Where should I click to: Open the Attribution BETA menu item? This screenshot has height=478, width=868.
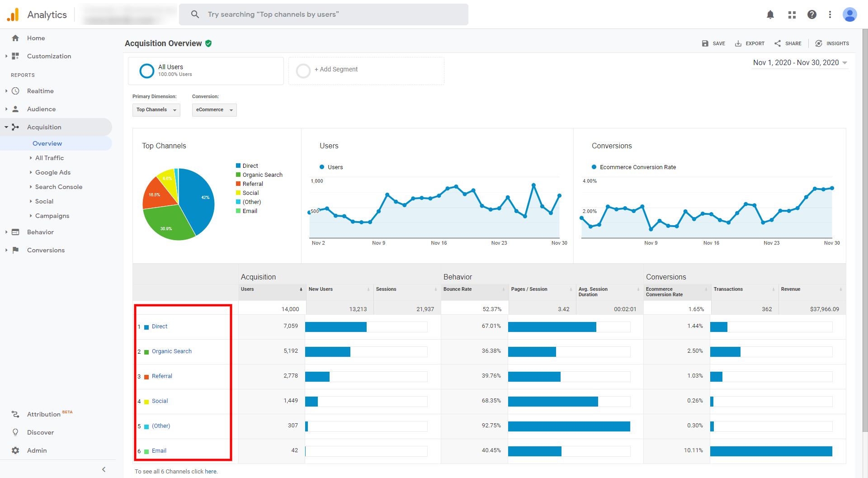point(50,414)
